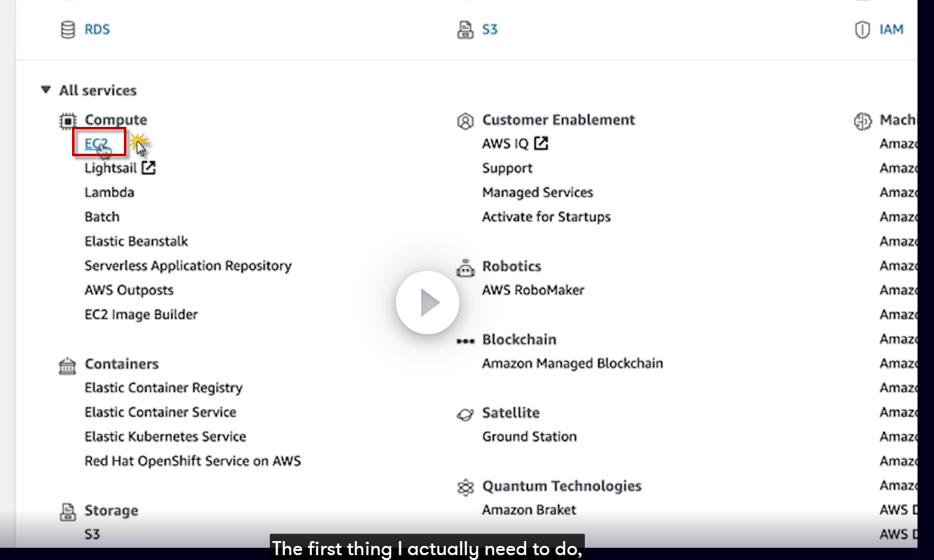Click the Satellite planet icon
The height and width of the screenshot is (560, 934).
[465, 414]
